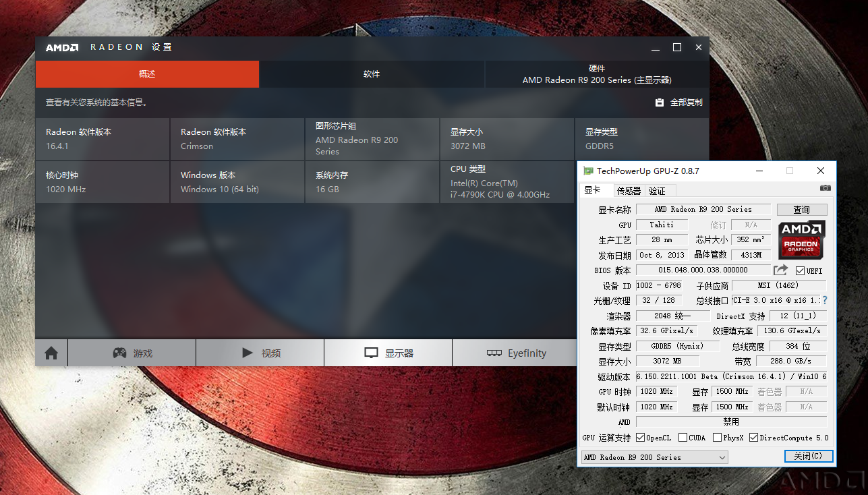
Task: Click the Tahiti GPU field
Action: pos(662,225)
